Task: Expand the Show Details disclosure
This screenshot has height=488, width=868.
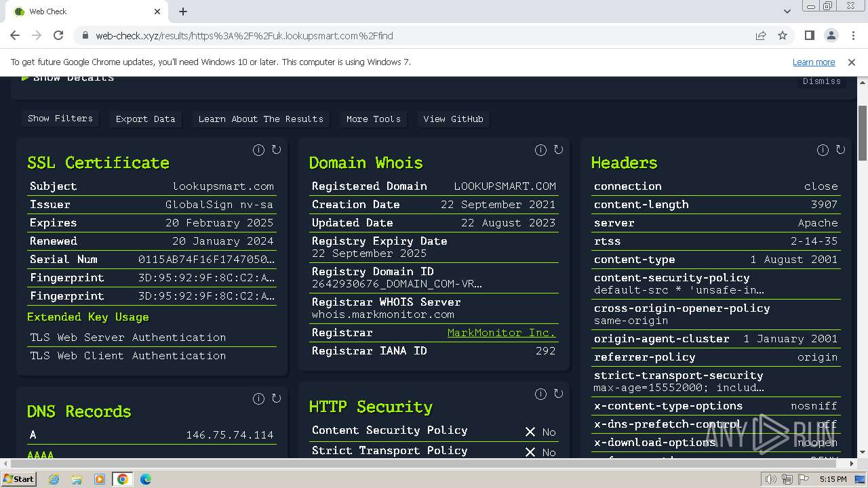Action: pyautogui.click(x=68, y=78)
